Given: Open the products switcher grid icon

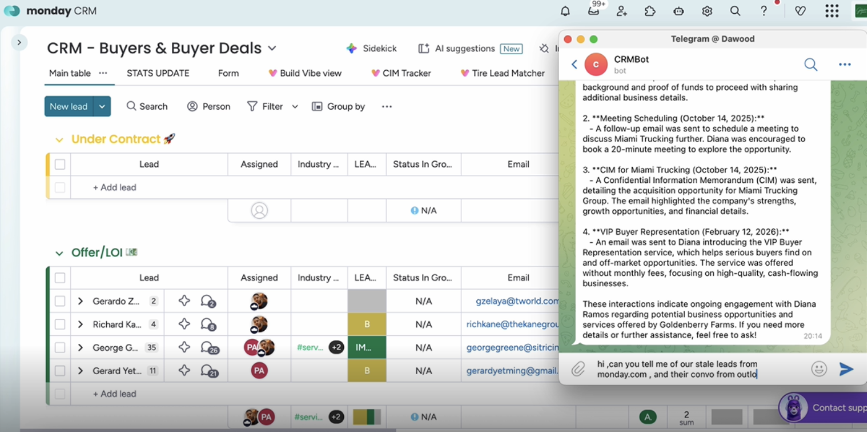Looking at the screenshot, I should [x=832, y=11].
